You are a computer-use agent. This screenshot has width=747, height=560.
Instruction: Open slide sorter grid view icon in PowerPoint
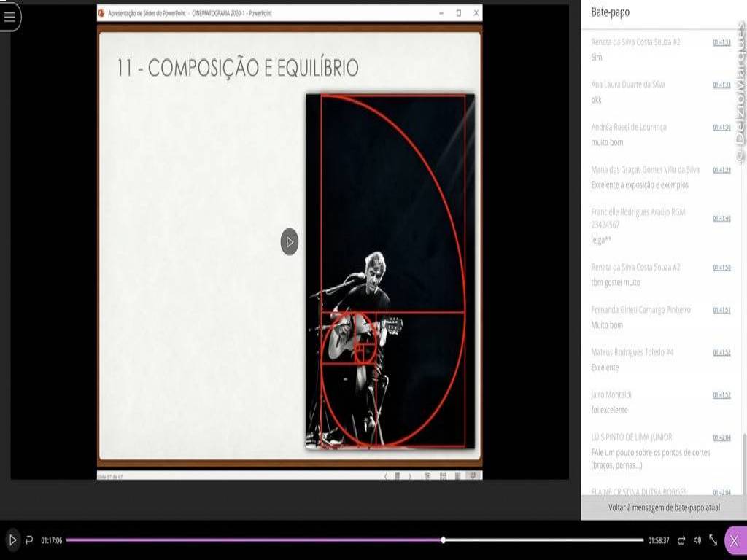click(442, 476)
